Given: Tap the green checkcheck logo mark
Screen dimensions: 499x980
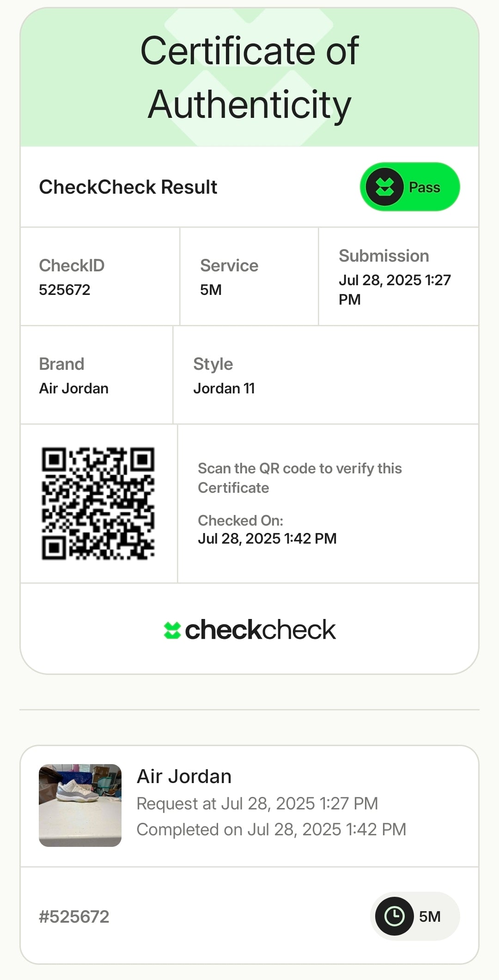Looking at the screenshot, I should (x=172, y=630).
